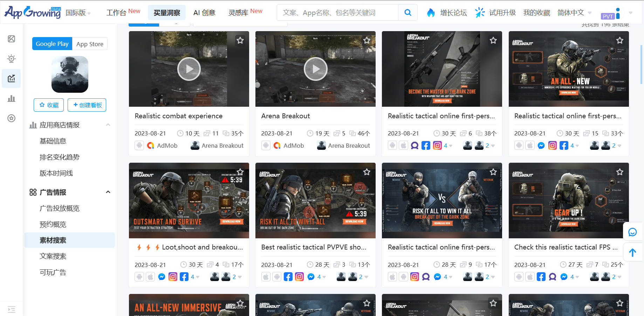Star the Outsmart and Survive creative
644x316 pixels.
tap(240, 172)
